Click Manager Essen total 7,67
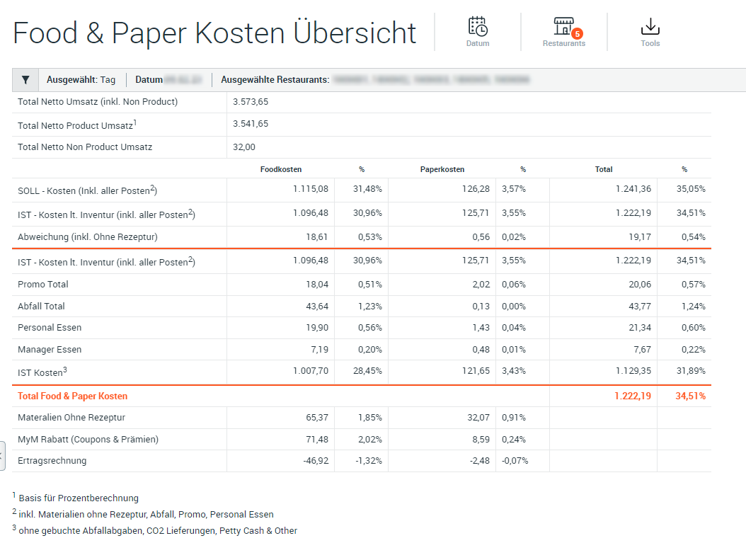 click(x=642, y=350)
